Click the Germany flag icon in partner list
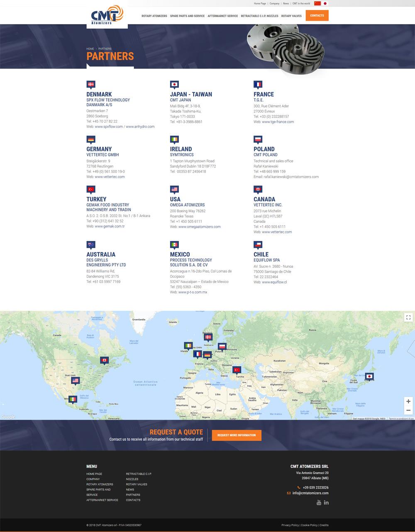This screenshot has height=532, width=415. tap(91, 139)
